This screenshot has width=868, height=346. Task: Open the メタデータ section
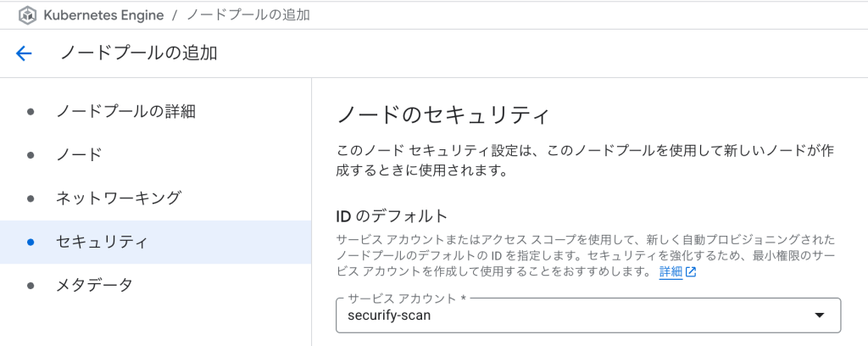156,286
